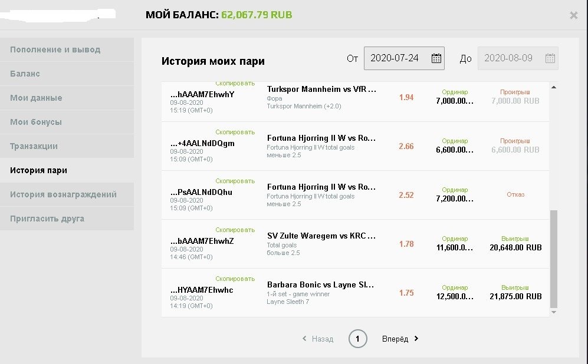Image resolution: width=588 pixels, height=364 pixels.
Task: Select 'История вознаграждений' menu item
Action: (x=63, y=194)
